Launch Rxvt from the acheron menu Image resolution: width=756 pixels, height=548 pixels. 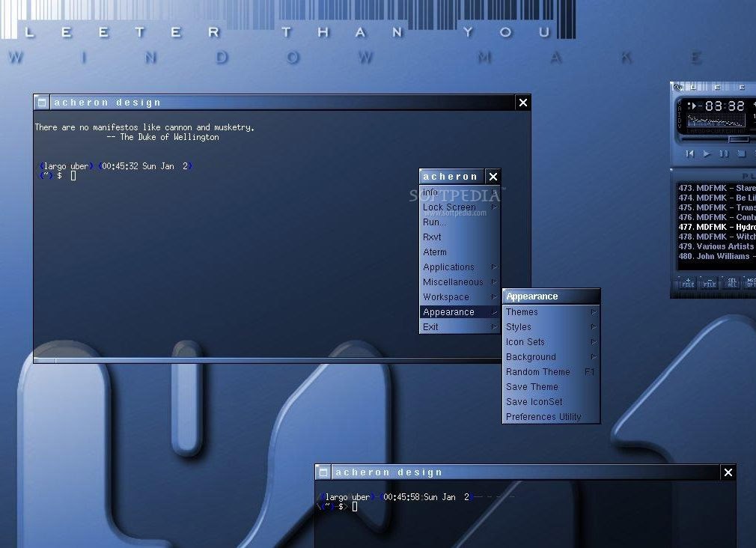point(460,237)
